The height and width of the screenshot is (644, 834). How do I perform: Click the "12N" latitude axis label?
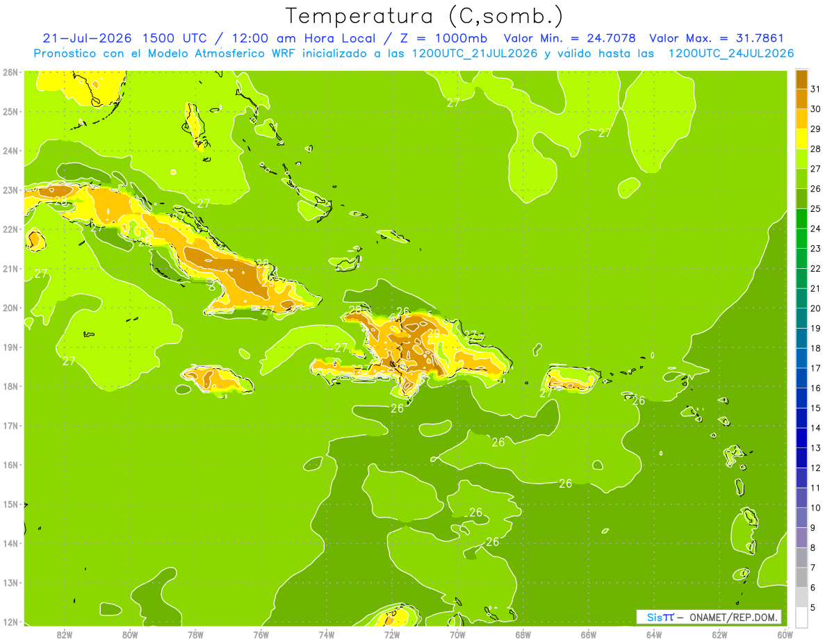(10, 622)
